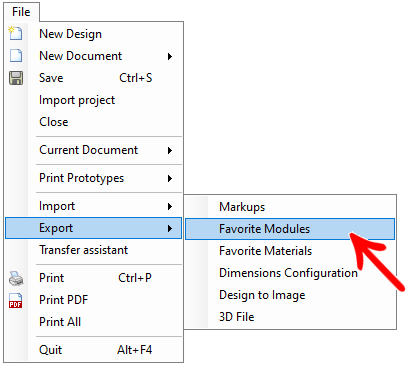Click the New Document blank page icon

pos(16,56)
